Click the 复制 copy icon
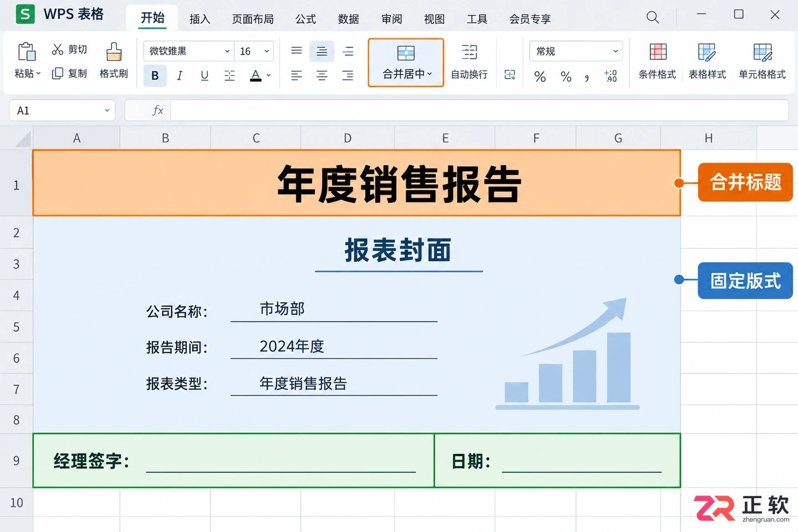The height and width of the screenshot is (532, 798). point(58,73)
